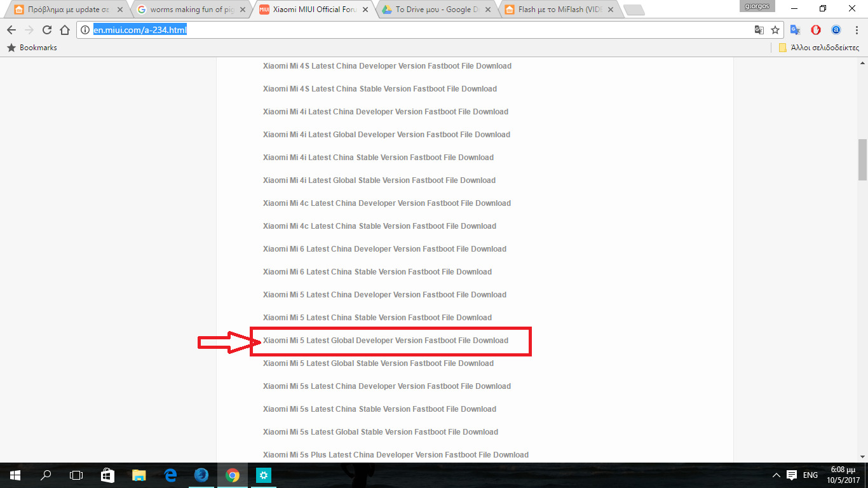Open Mi 5 Global Developer Fastboot link

pyautogui.click(x=386, y=341)
